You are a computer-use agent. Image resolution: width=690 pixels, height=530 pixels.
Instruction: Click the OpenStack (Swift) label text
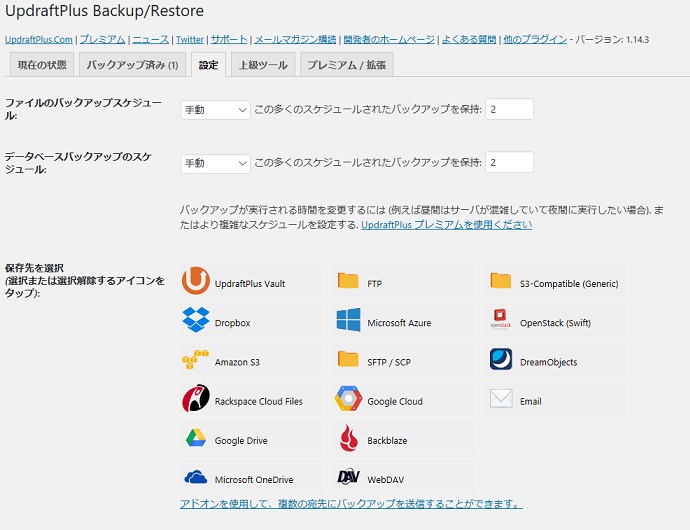coord(555,323)
